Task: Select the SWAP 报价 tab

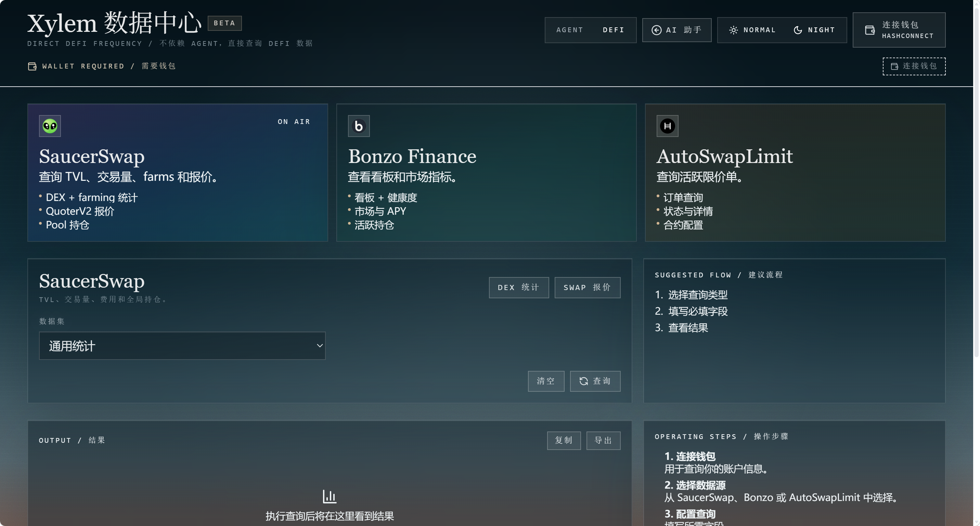Action: point(588,288)
